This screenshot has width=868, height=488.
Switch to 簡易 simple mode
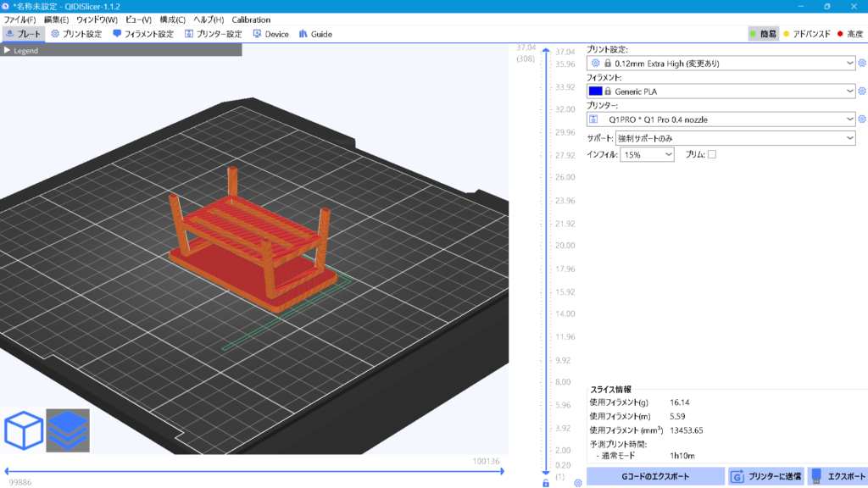click(x=762, y=35)
